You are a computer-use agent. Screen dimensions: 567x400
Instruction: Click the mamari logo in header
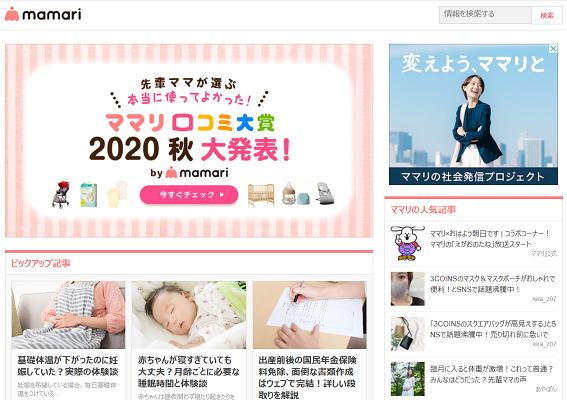[43, 14]
